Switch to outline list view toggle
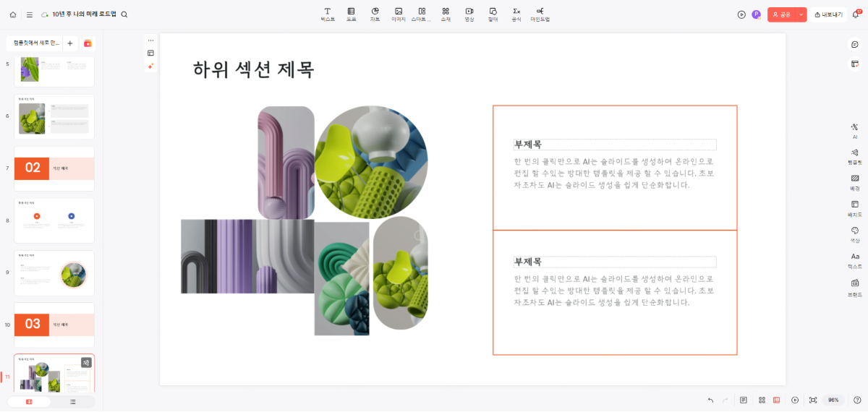 (x=72, y=401)
